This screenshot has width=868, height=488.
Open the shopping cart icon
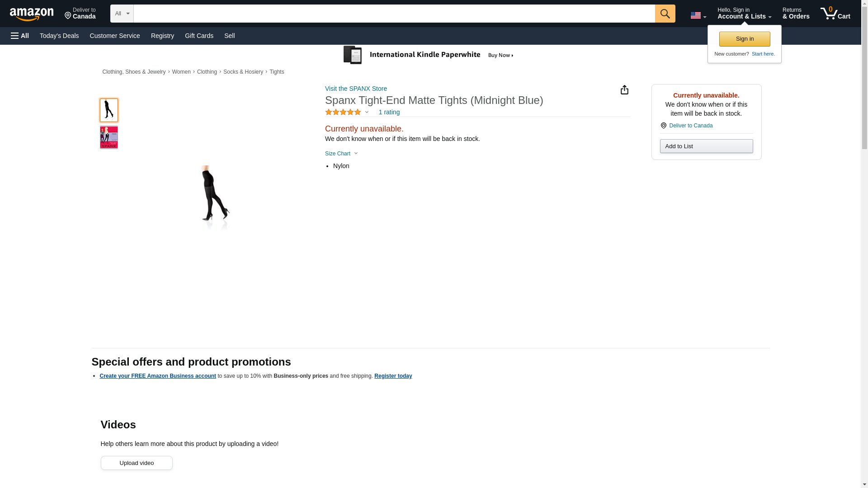(x=835, y=14)
